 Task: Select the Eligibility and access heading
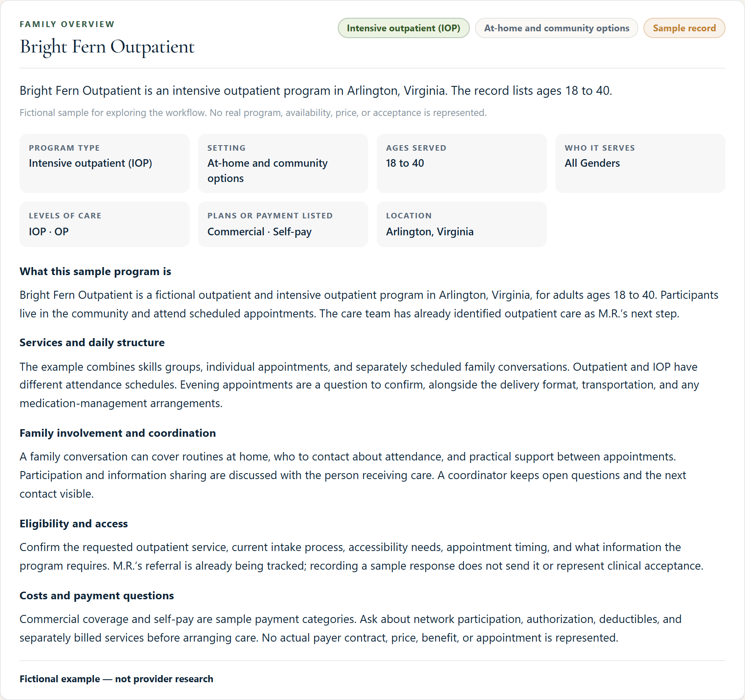pyautogui.click(x=74, y=524)
